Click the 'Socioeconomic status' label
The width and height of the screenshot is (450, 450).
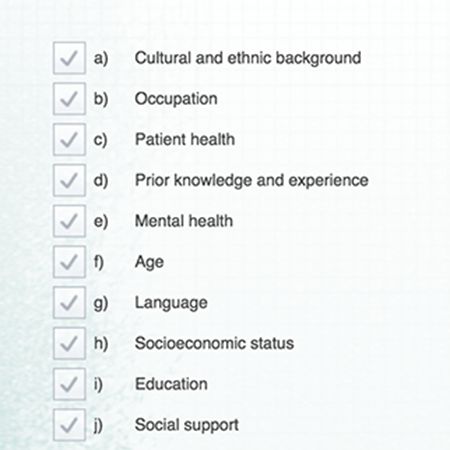click(x=214, y=343)
